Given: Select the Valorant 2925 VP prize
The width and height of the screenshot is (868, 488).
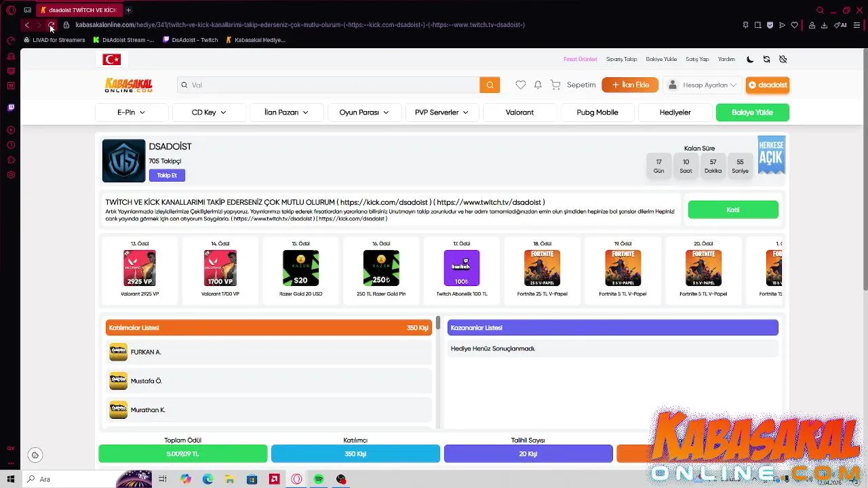Looking at the screenshot, I should (x=140, y=269).
